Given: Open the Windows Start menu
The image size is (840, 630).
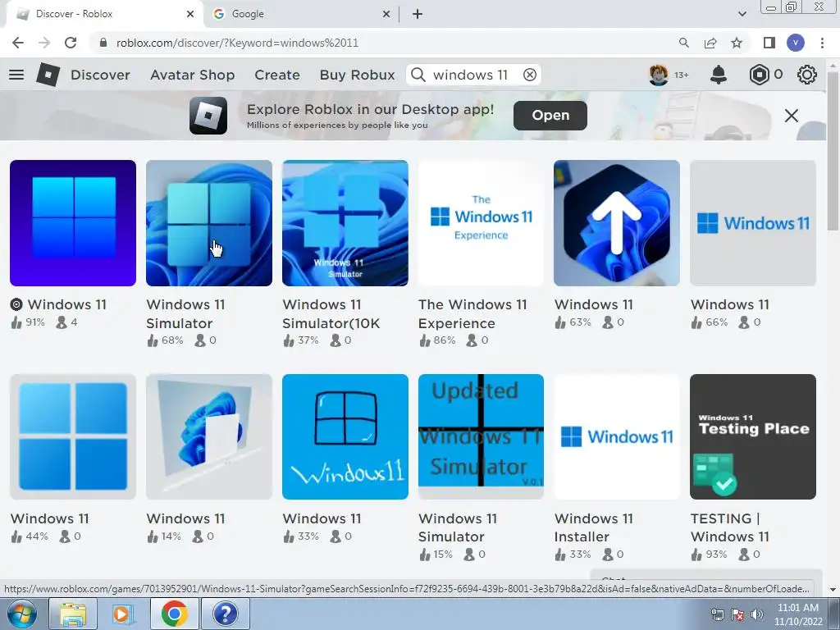Looking at the screenshot, I should [x=21, y=614].
